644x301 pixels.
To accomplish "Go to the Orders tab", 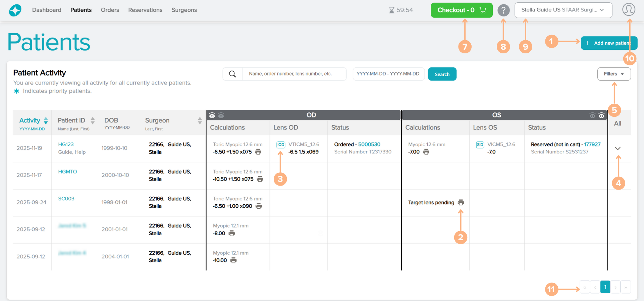I will (x=110, y=10).
